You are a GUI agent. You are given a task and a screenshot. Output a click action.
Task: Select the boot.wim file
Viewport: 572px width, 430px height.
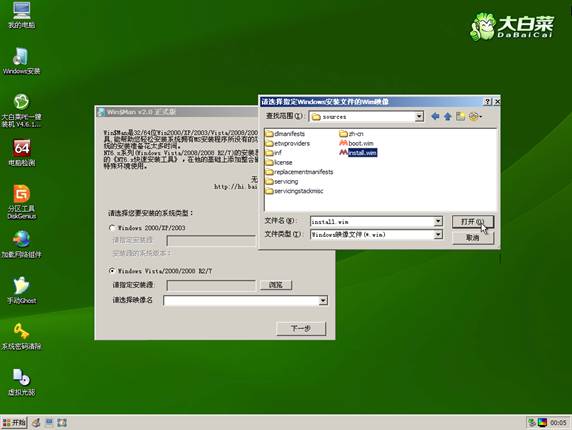tap(356, 143)
